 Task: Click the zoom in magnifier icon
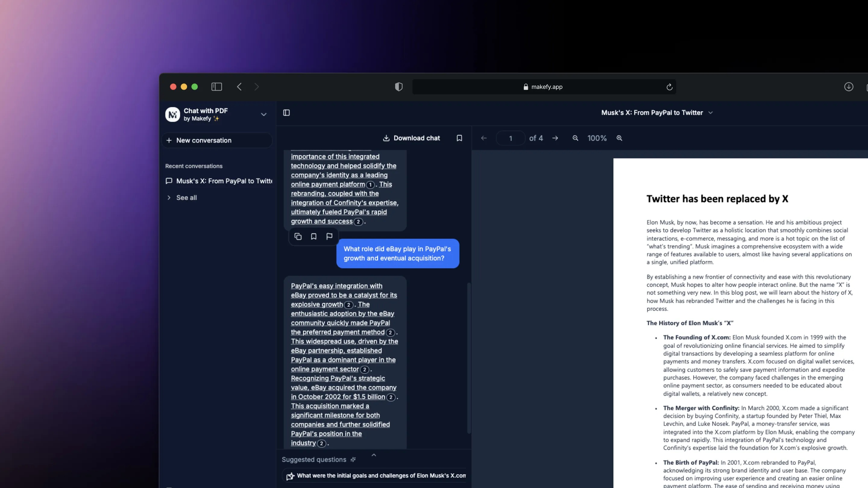click(x=619, y=138)
